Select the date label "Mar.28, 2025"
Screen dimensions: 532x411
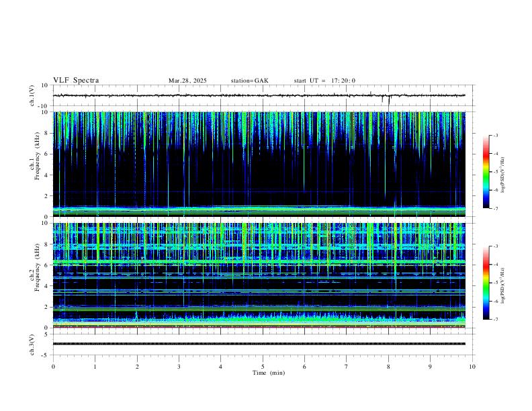point(187,81)
